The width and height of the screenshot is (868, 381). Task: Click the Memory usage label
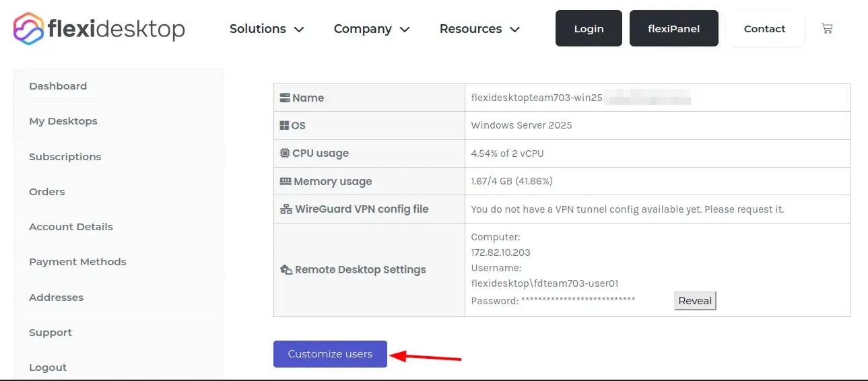(x=333, y=182)
